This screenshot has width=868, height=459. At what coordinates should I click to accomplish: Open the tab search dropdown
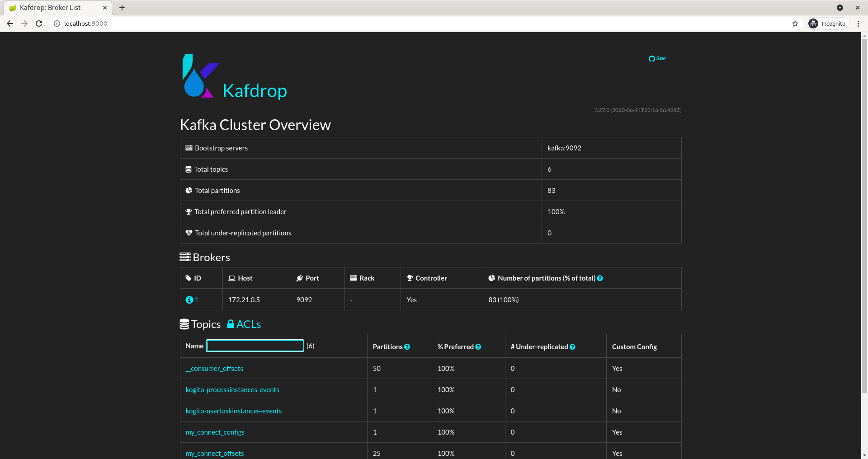[840, 8]
